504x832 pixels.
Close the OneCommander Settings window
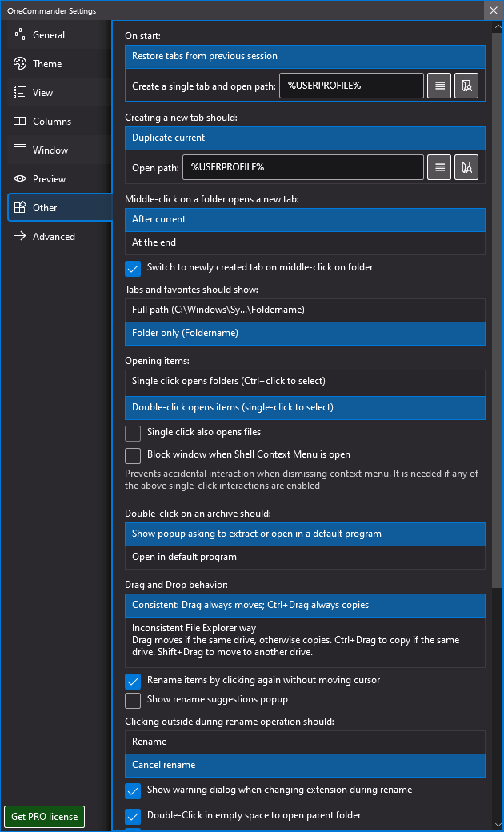coord(491,10)
